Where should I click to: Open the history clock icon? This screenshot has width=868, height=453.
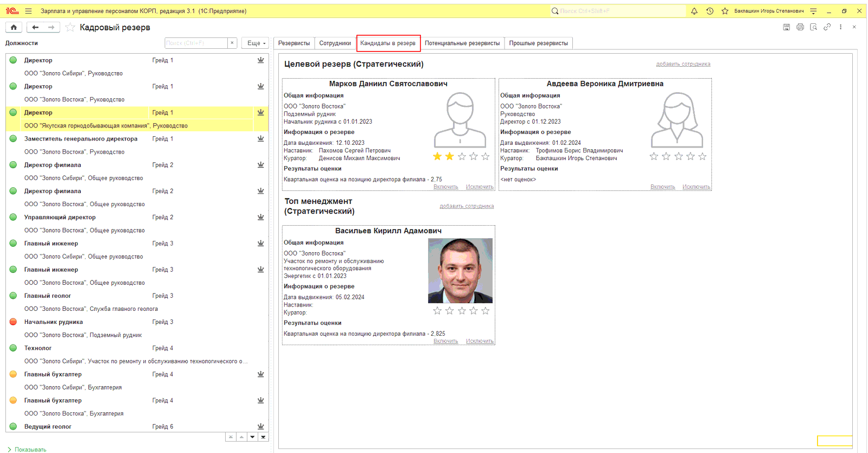[x=710, y=11]
